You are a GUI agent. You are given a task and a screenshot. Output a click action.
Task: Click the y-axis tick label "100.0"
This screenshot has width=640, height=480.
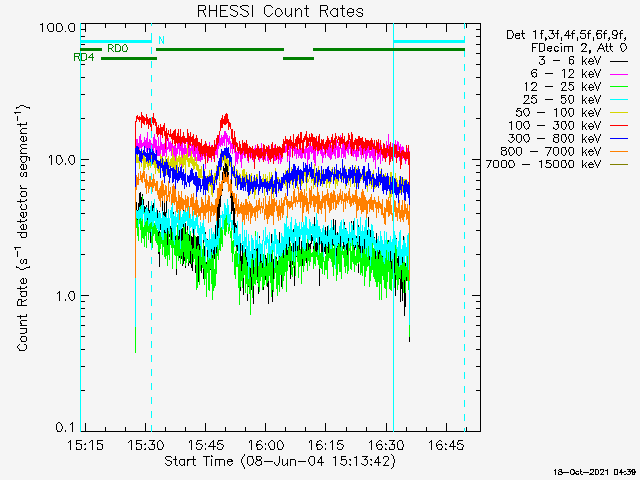(58, 28)
